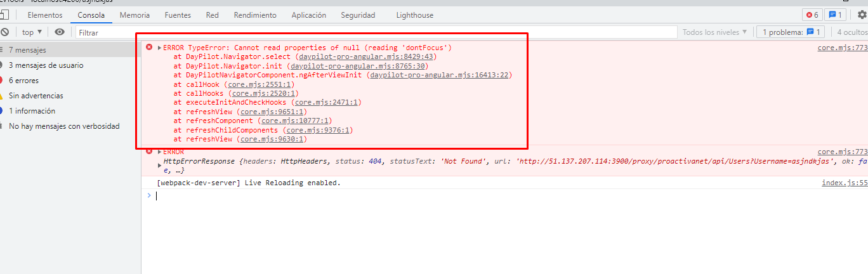Open the Seguridad tab
Image resolution: width=868 pixels, height=274 pixels.
pyautogui.click(x=358, y=15)
